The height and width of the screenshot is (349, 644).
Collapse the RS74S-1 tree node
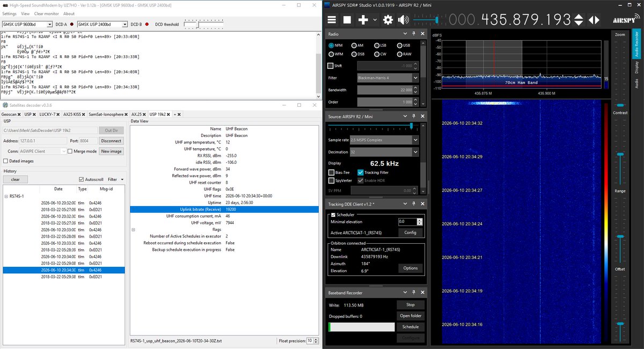tap(5, 196)
